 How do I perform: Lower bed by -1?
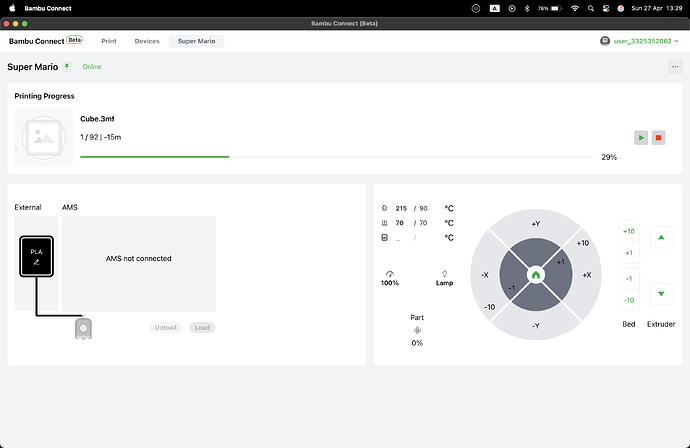(629, 279)
